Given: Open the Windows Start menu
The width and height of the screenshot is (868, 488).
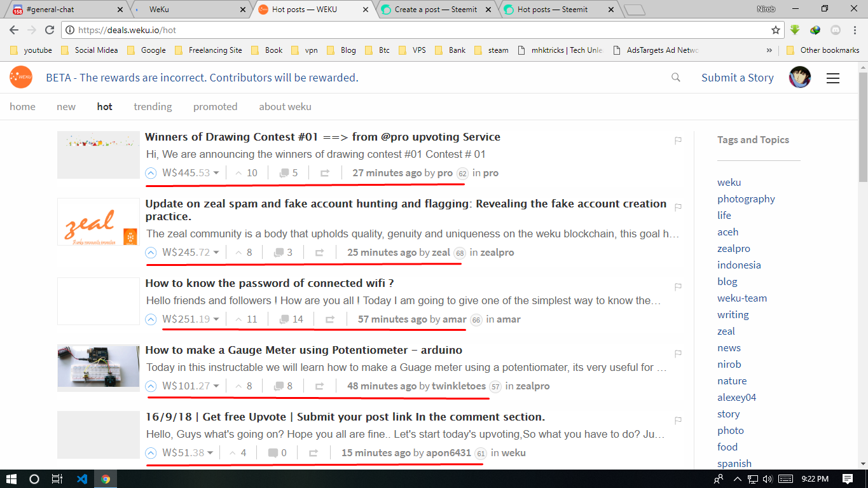Looking at the screenshot, I should point(11,479).
